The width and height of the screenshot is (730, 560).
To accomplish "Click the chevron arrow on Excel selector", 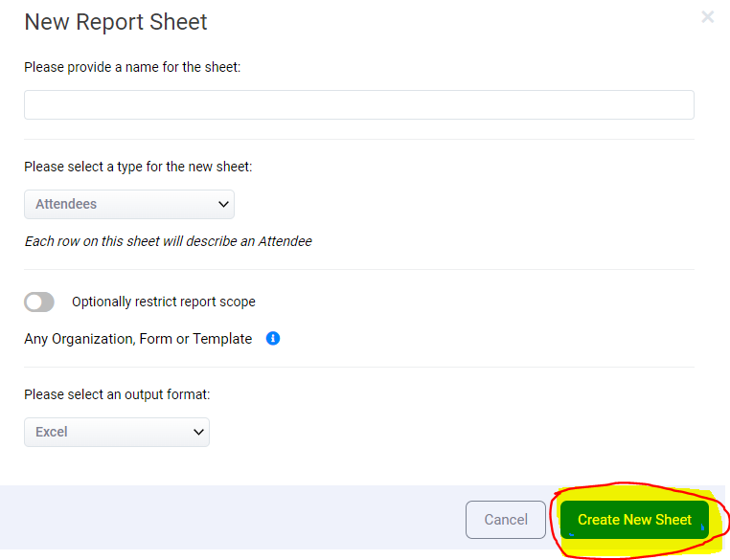I will (198, 432).
